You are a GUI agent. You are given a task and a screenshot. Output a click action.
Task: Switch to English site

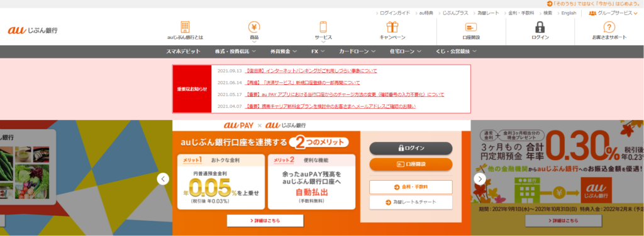[x=569, y=13]
